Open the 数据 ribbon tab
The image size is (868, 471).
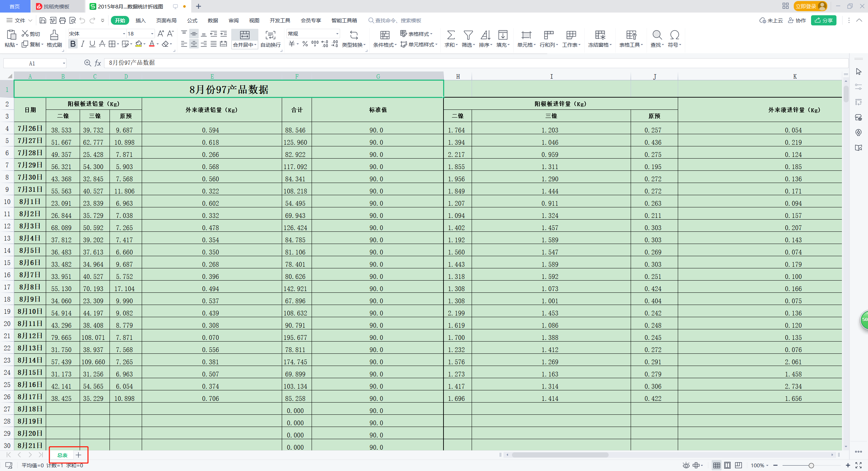[x=212, y=20]
